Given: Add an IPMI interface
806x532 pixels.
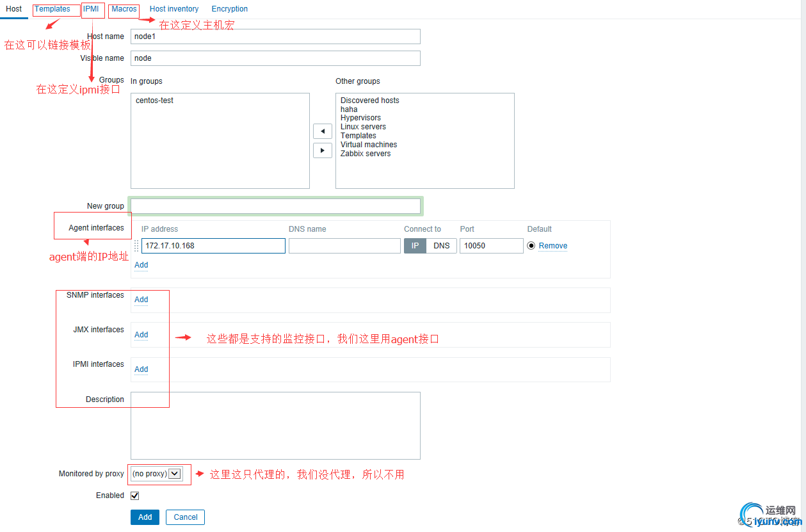Looking at the screenshot, I should (141, 369).
